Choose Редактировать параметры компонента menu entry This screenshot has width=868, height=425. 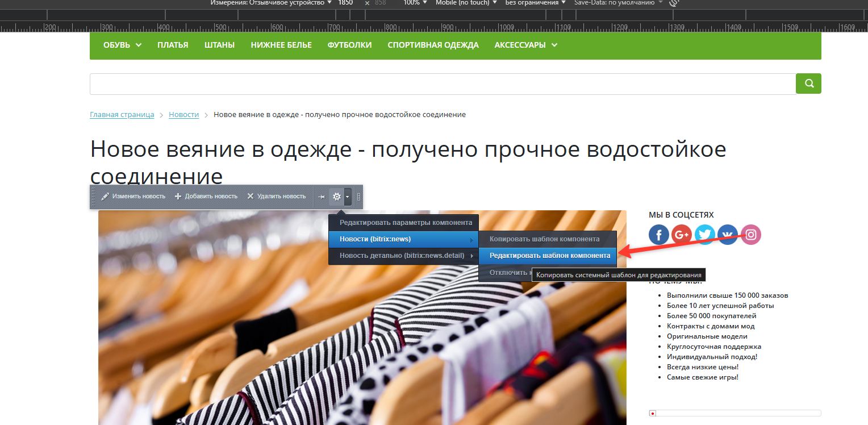point(406,223)
